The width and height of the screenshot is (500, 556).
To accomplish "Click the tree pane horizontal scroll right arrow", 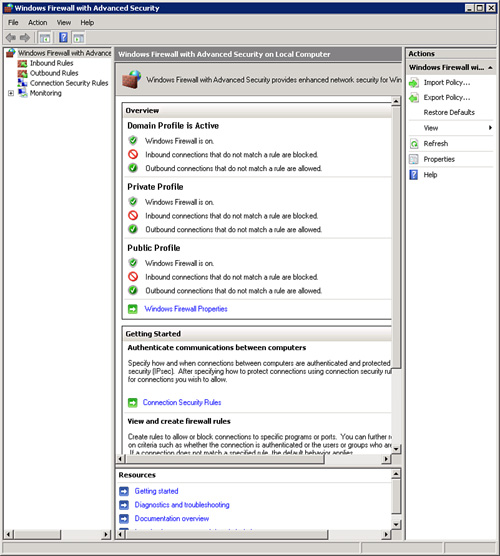I will click(106, 534).
